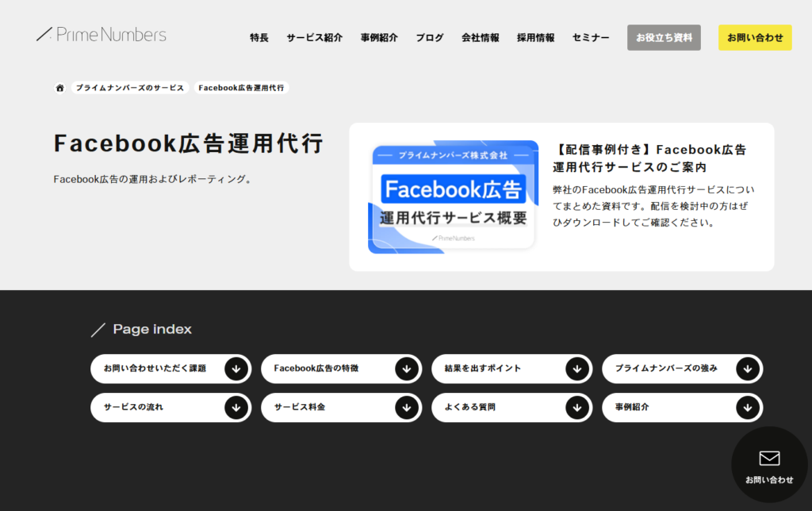Image resolution: width=812 pixels, height=511 pixels.
Task: Click the Page index heading
Action: [x=152, y=329]
